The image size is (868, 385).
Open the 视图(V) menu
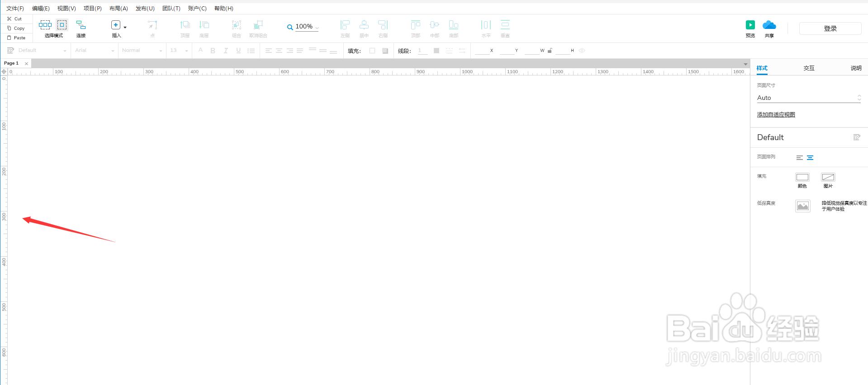pos(66,9)
